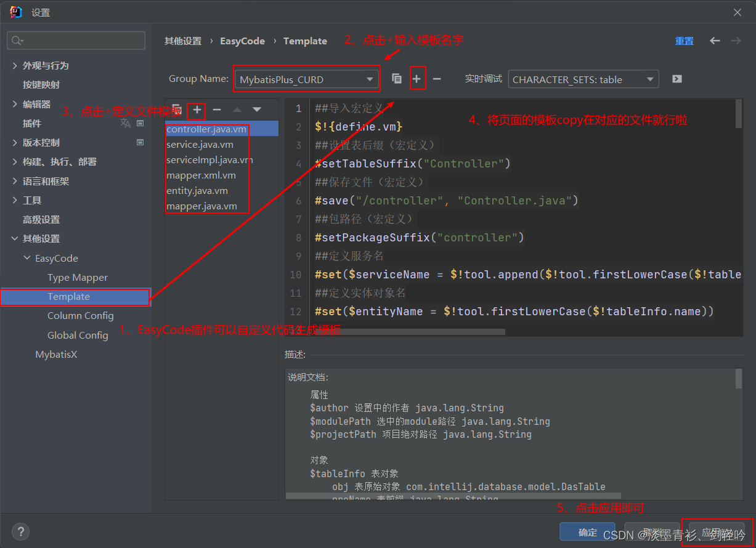Move the selected template up
756x548 pixels.
tap(237, 110)
